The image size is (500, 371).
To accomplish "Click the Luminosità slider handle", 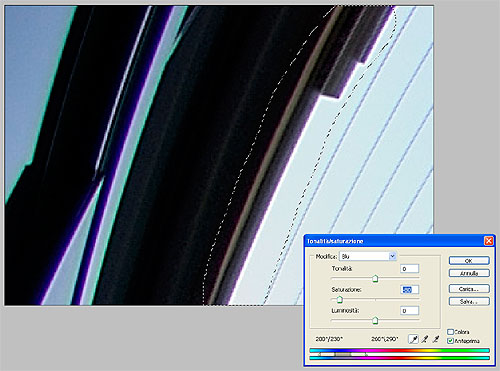I will click(x=375, y=321).
